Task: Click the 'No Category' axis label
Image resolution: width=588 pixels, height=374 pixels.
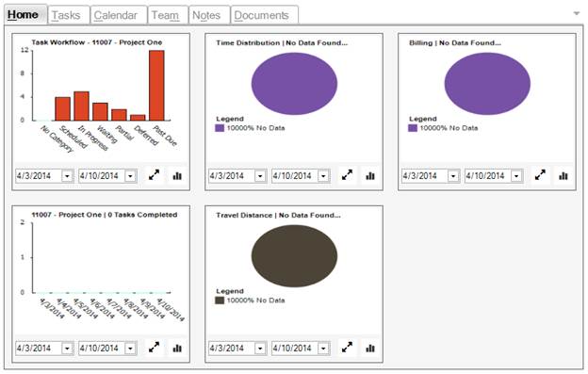Action: coord(57,139)
